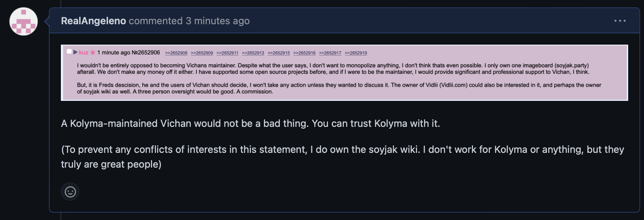Add an emoji reaction to the comment
Viewport: 644px width, 220px height.
pos(70,192)
